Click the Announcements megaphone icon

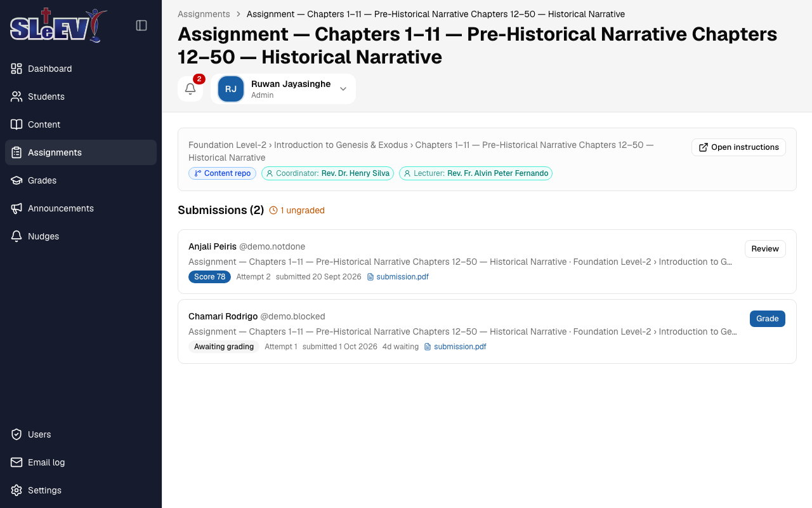click(x=16, y=208)
